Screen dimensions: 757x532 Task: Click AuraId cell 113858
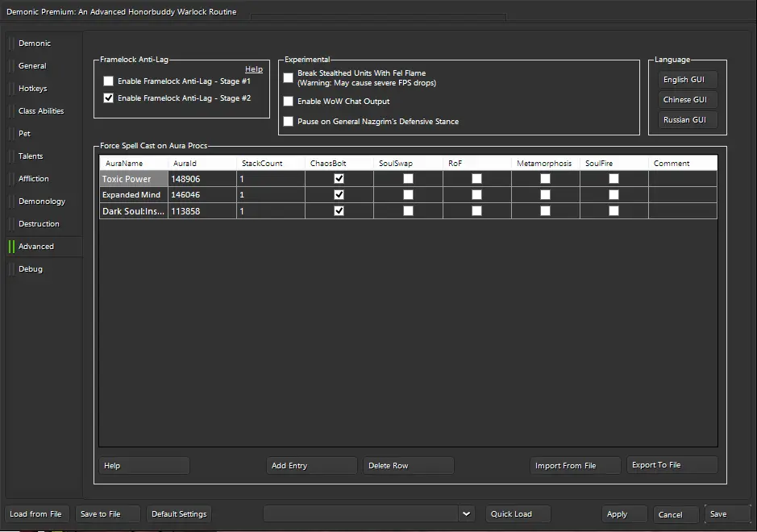pos(202,211)
